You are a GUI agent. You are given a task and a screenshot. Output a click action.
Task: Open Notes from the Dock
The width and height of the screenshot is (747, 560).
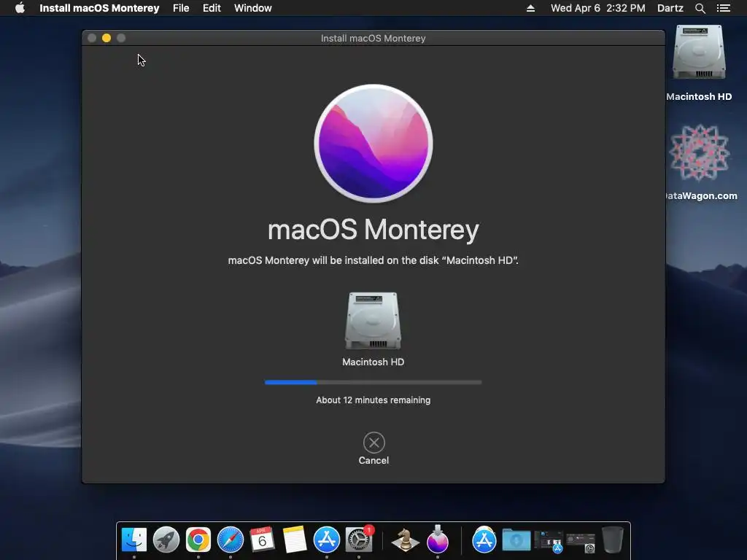coord(295,540)
